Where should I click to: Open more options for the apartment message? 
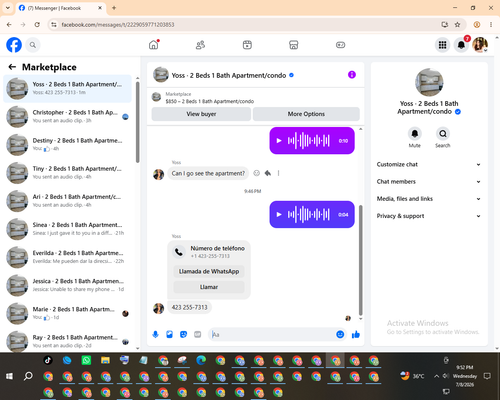point(278,173)
